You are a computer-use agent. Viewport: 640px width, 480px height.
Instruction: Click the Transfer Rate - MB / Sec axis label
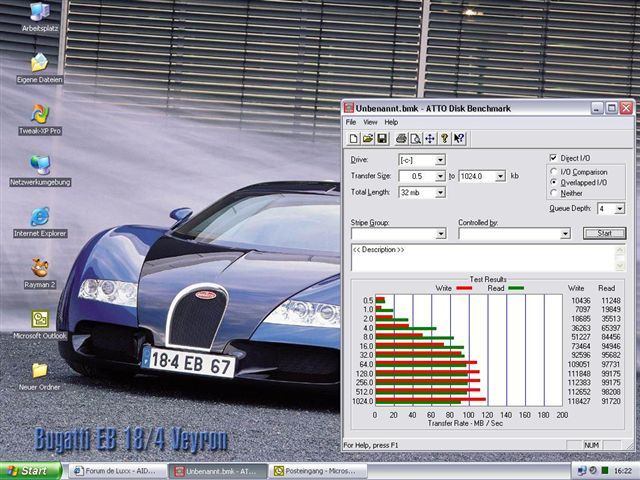coord(465,423)
